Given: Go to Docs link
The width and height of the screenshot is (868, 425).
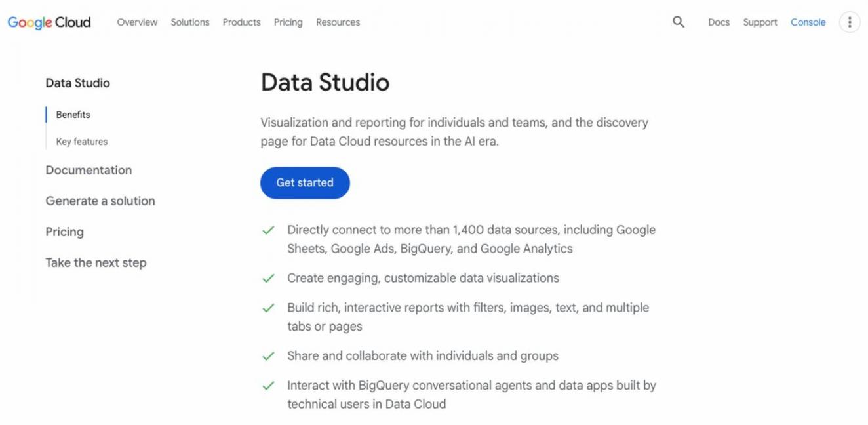Looking at the screenshot, I should (x=719, y=22).
